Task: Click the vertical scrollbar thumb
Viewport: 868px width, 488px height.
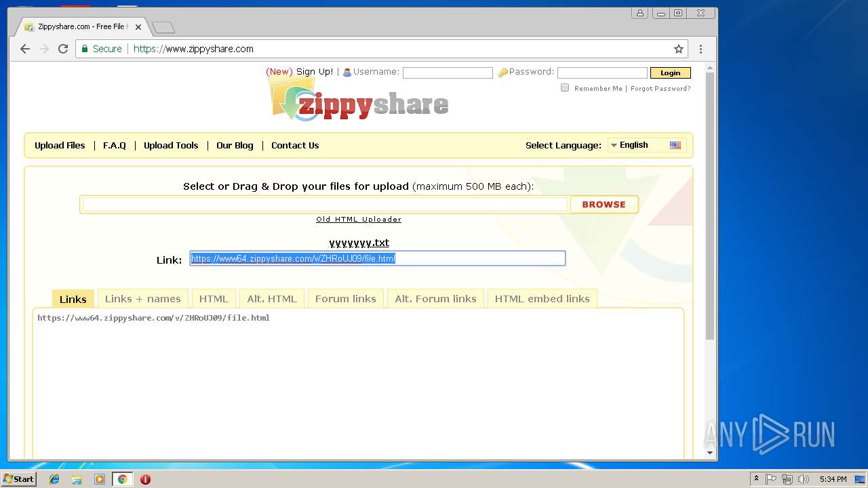Action: coord(710,206)
